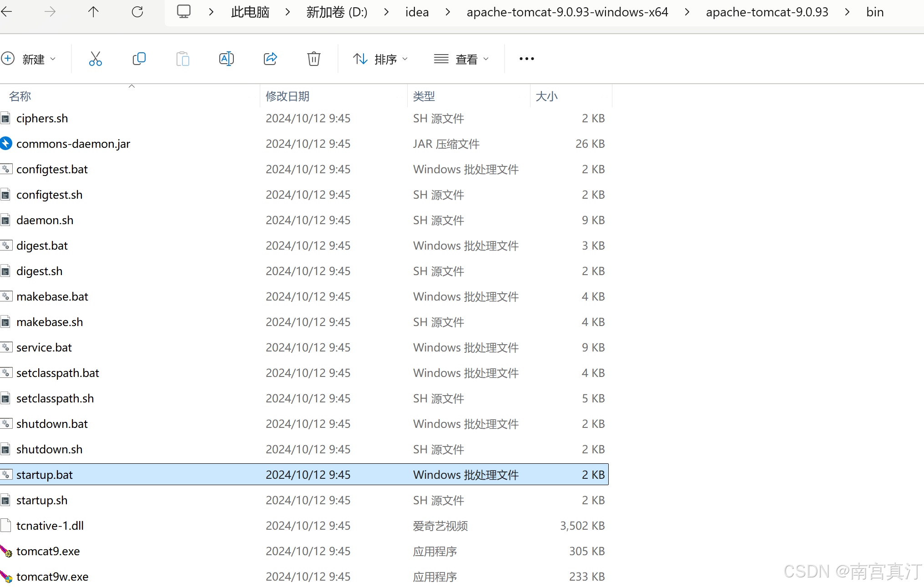Screen dimensions: 924x587
Task: Click the apache-tomcat-9.0.93-windows-x64 breadcrumb
Action: pos(567,12)
